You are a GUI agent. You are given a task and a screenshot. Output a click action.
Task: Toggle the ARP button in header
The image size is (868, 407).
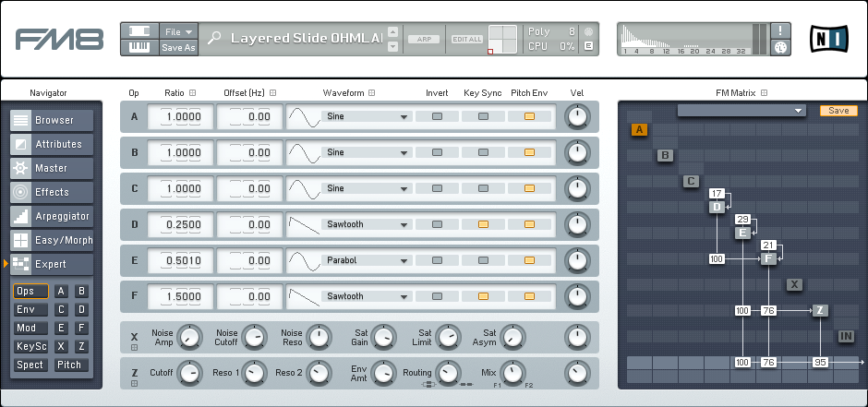(x=424, y=40)
